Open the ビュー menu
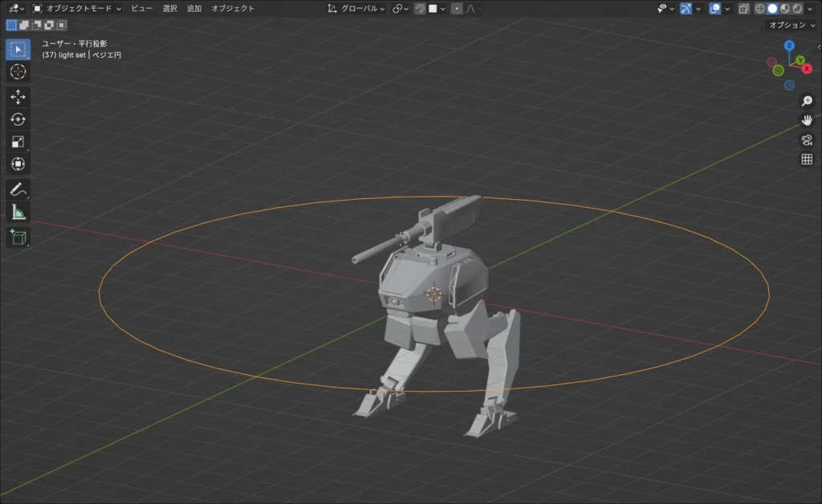 [x=141, y=9]
